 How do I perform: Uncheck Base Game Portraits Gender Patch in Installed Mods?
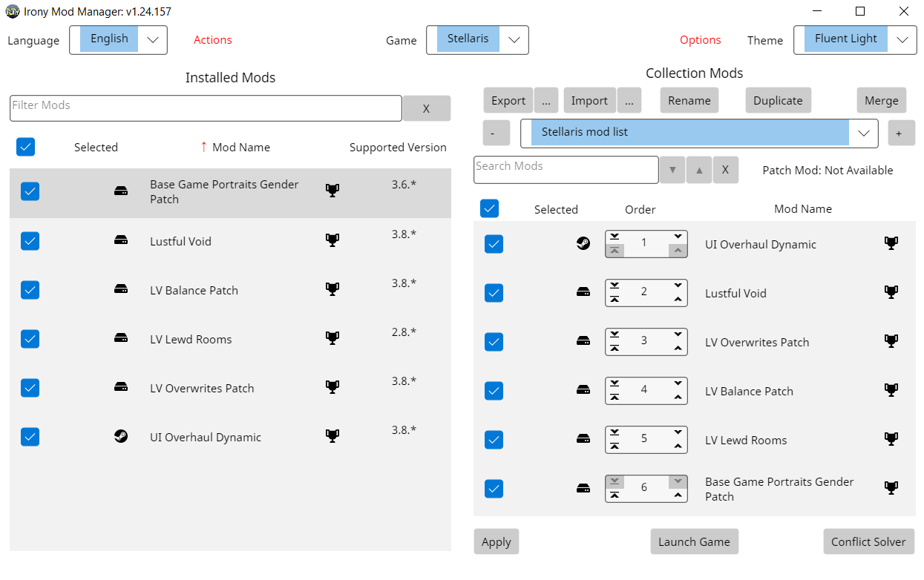pos(30,191)
